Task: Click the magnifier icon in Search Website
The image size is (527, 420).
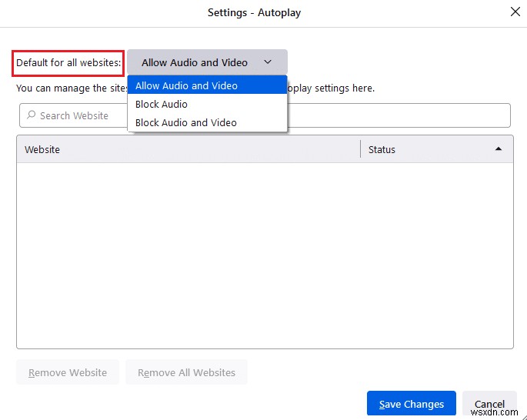Action: click(31, 115)
